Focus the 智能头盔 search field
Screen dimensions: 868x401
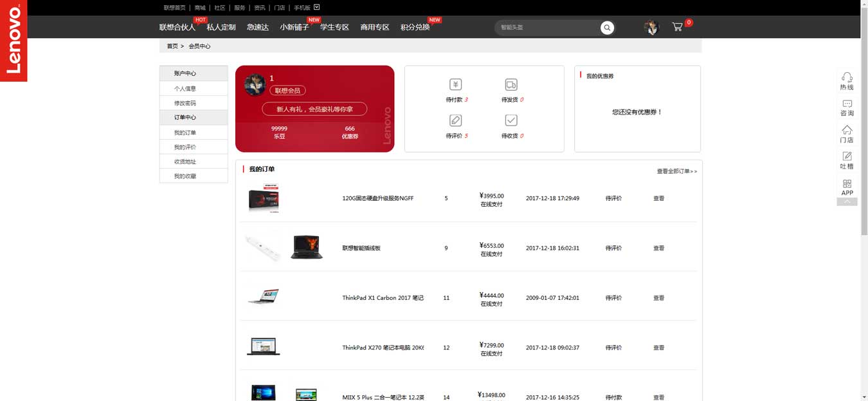click(x=548, y=28)
